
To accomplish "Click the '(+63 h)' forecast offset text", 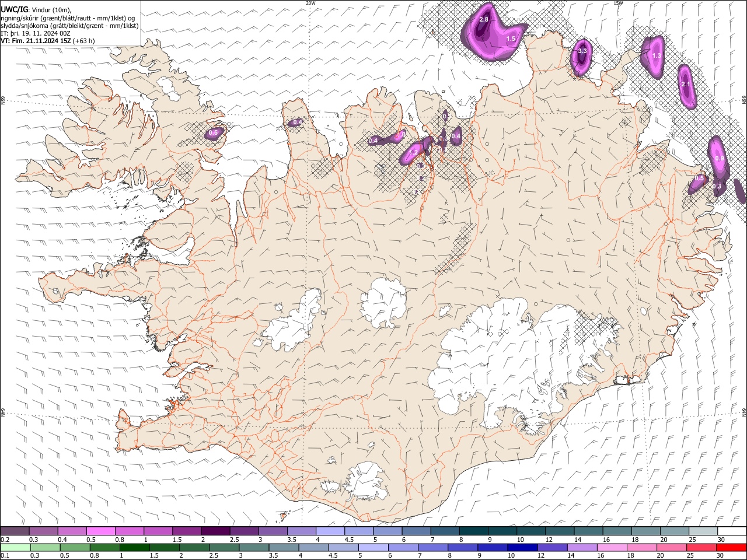I will point(85,41).
